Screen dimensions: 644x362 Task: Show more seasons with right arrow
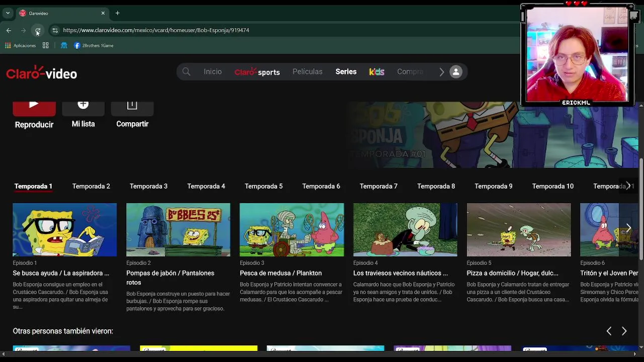(x=628, y=186)
